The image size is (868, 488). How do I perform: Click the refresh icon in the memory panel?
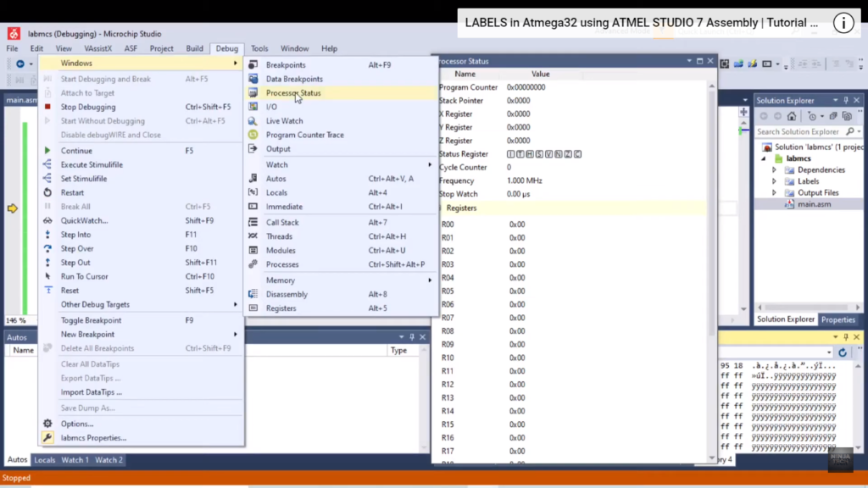point(843,352)
